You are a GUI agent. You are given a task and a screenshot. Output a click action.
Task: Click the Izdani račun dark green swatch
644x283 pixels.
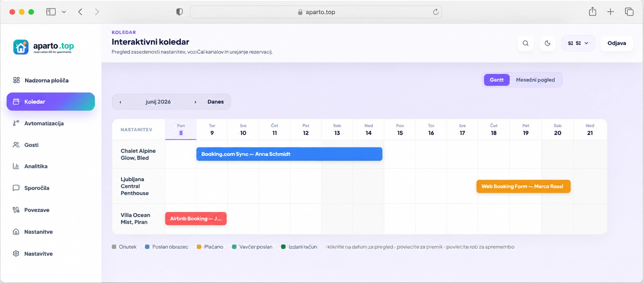click(x=283, y=247)
